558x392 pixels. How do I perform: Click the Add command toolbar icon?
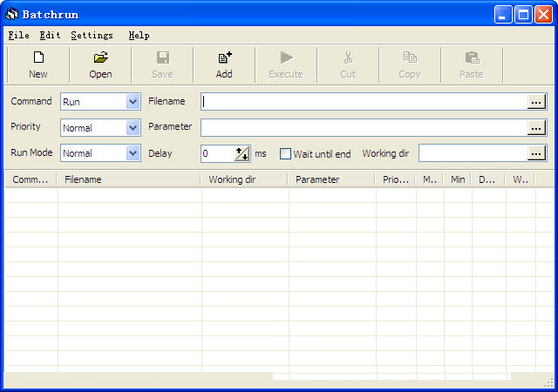click(224, 58)
